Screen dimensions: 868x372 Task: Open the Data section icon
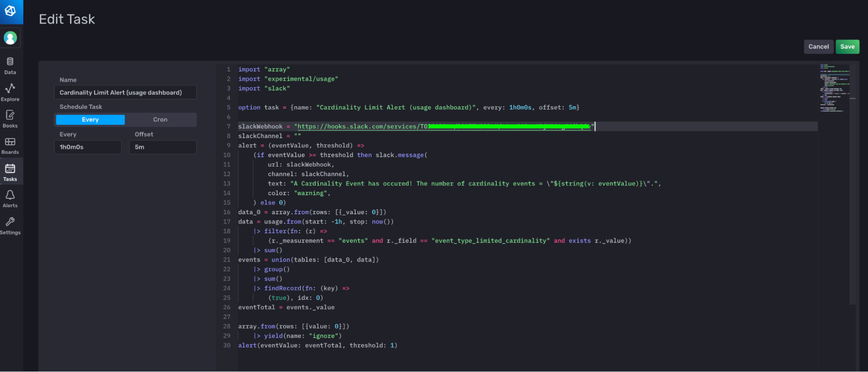pyautogui.click(x=10, y=62)
